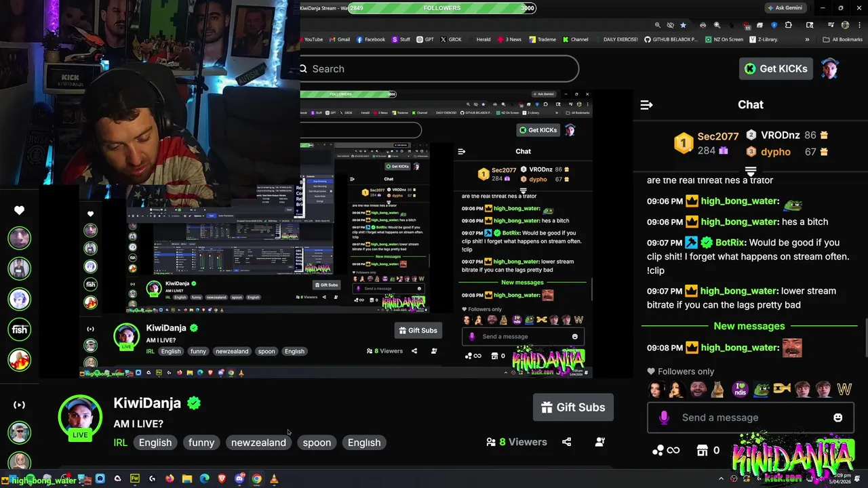This screenshot has width=868, height=488.
Task: Select the newzealand tag
Action: click(258, 443)
